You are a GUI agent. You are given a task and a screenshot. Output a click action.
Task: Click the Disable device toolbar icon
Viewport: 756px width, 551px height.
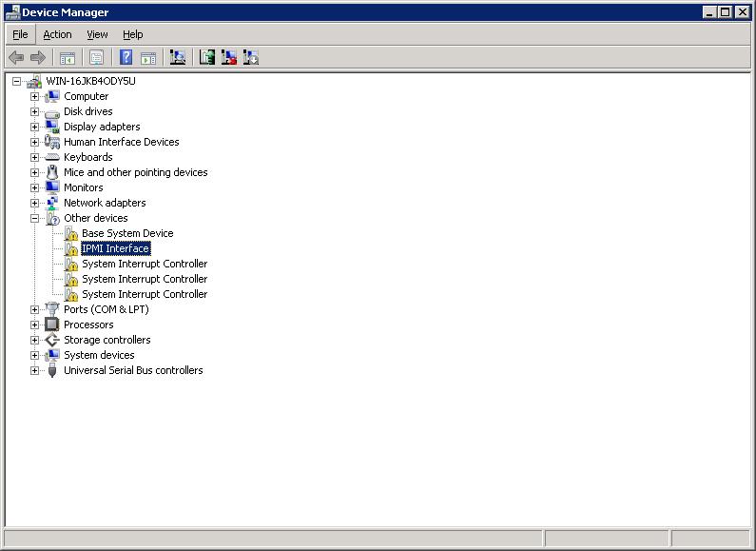tap(251, 58)
